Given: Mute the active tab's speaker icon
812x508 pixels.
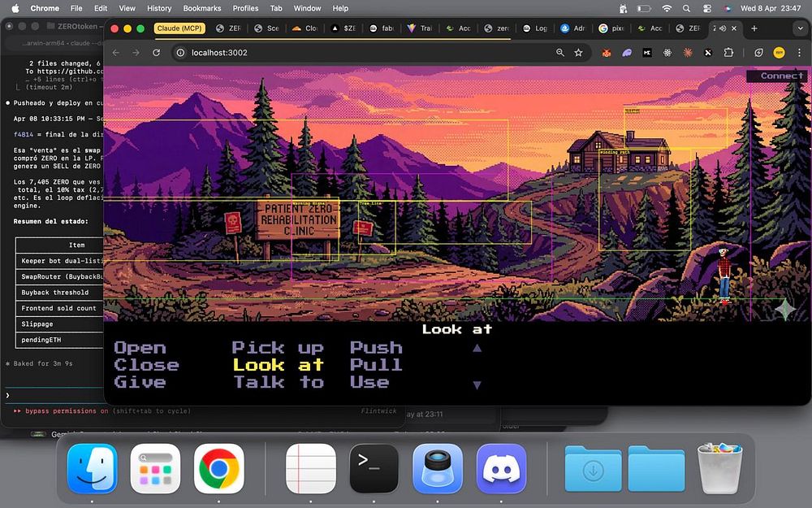Looking at the screenshot, I should click(723, 28).
